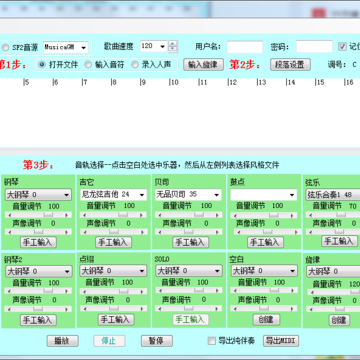Select the 打开文件 radio option
Image resolution: width=360 pixels, height=360 pixels.
click(x=42, y=65)
